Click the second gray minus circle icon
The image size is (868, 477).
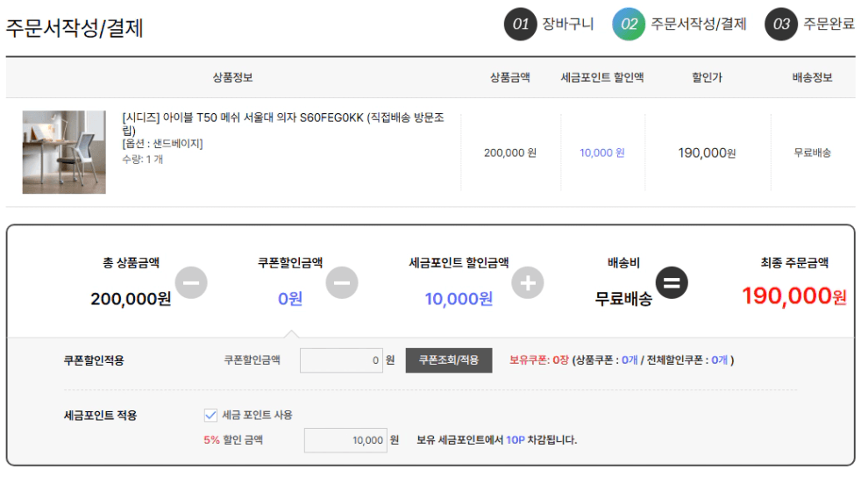[x=342, y=283]
